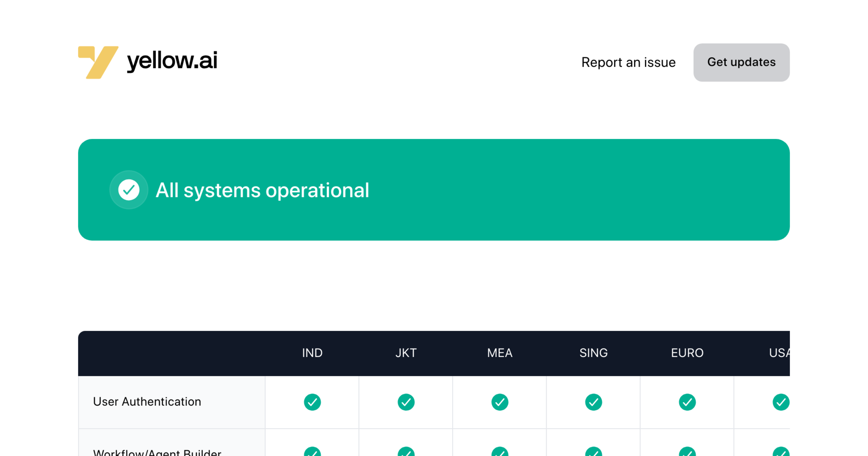Click the EURO region label

tap(687, 353)
